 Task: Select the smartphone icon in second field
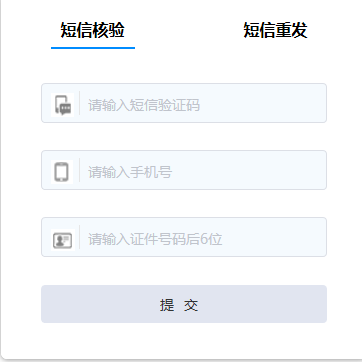[62, 172]
